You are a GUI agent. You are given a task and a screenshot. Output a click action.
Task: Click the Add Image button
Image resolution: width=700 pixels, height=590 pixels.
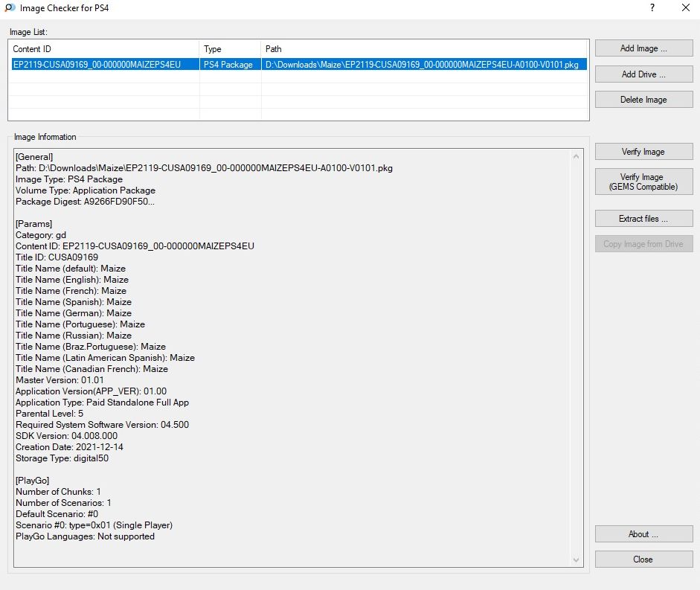pos(643,48)
